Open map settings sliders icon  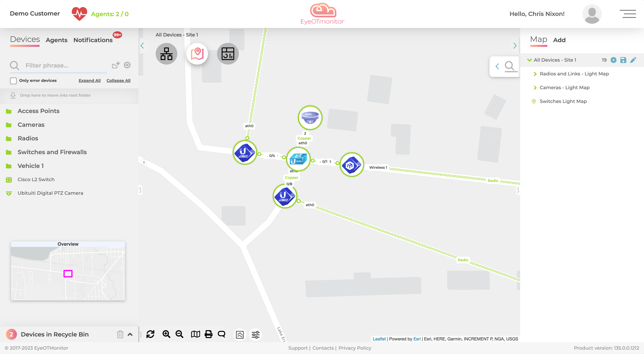tap(256, 335)
